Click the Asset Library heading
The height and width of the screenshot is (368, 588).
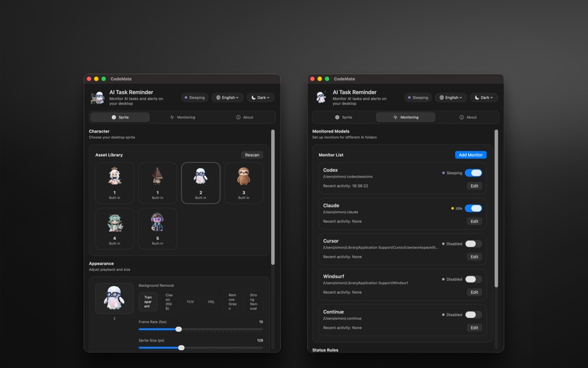click(x=109, y=155)
